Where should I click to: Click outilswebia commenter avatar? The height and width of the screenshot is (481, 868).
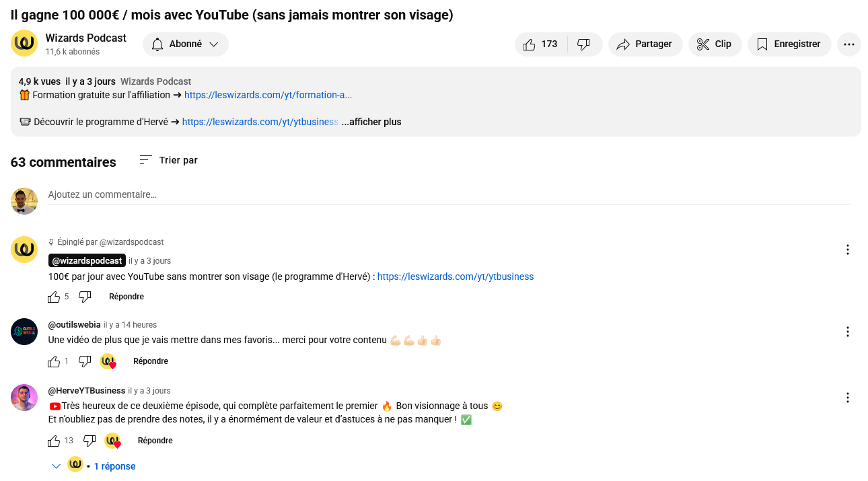(24, 332)
